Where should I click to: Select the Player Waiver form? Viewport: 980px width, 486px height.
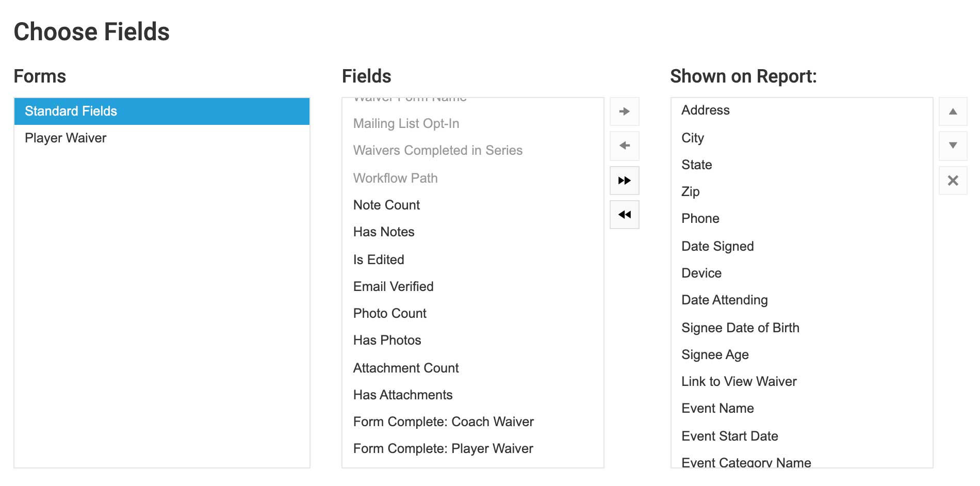(x=65, y=138)
